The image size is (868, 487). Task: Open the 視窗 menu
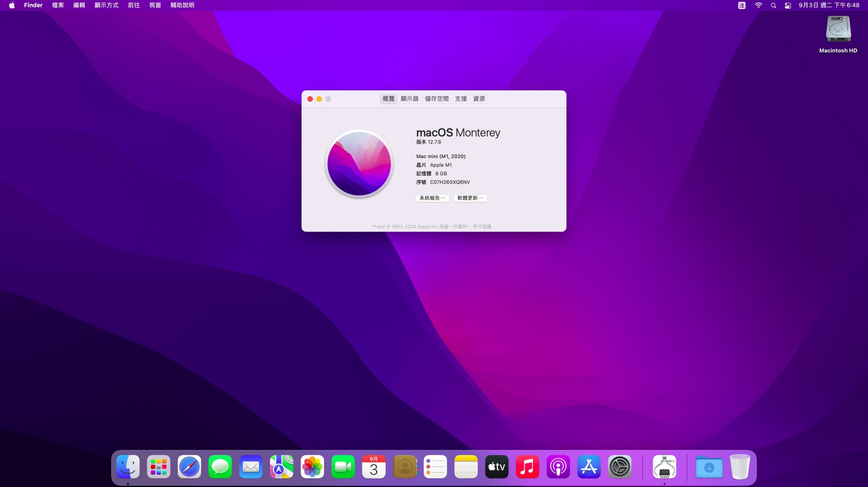coord(155,5)
